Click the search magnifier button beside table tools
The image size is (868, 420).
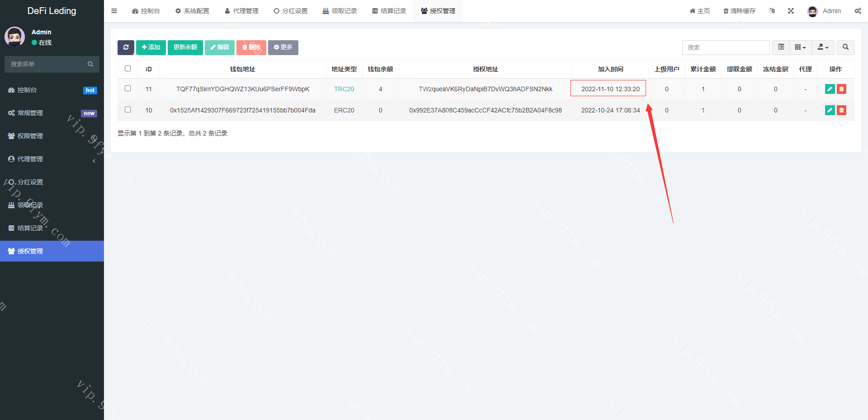coord(845,47)
